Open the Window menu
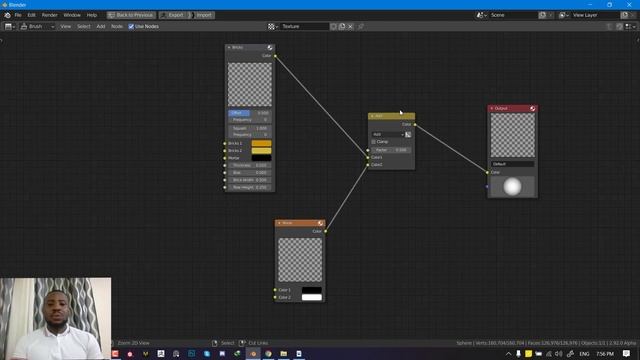The height and width of the screenshot is (360, 640). click(x=72, y=15)
